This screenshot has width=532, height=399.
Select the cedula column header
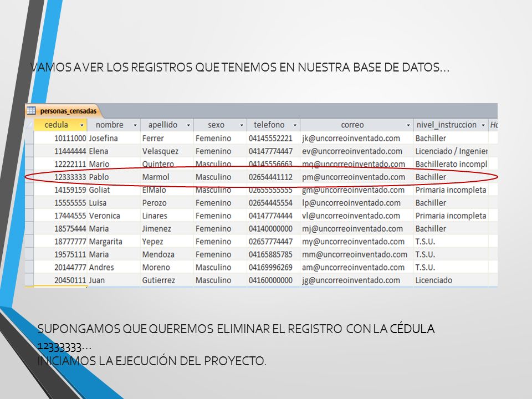(x=60, y=125)
